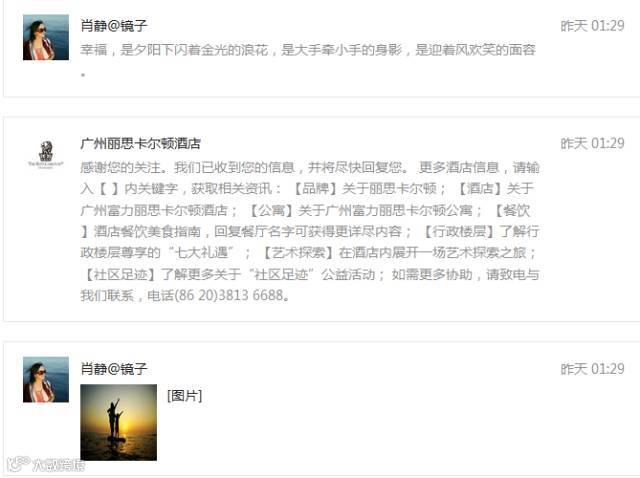Click the 肖静@镜子 name on the top message
640x478 pixels.
[113, 26]
